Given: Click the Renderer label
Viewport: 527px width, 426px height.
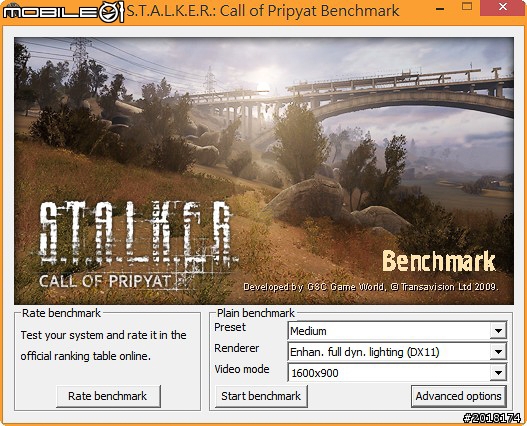Looking at the screenshot, I should pyautogui.click(x=237, y=348).
